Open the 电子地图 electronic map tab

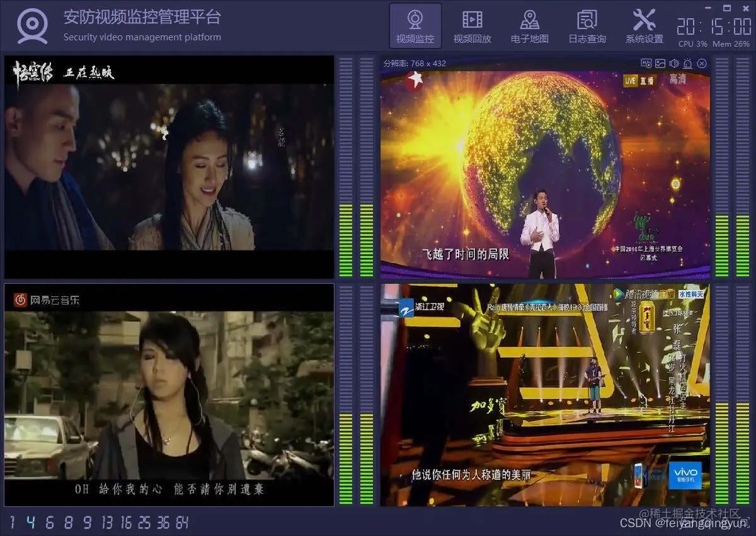tap(530, 26)
